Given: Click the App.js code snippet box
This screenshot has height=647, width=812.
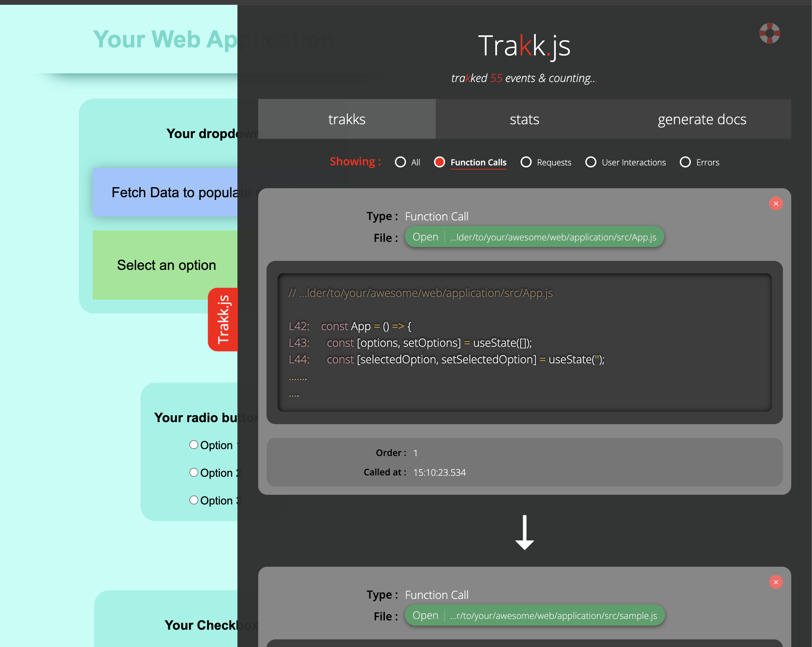Looking at the screenshot, I should (524, 342).
